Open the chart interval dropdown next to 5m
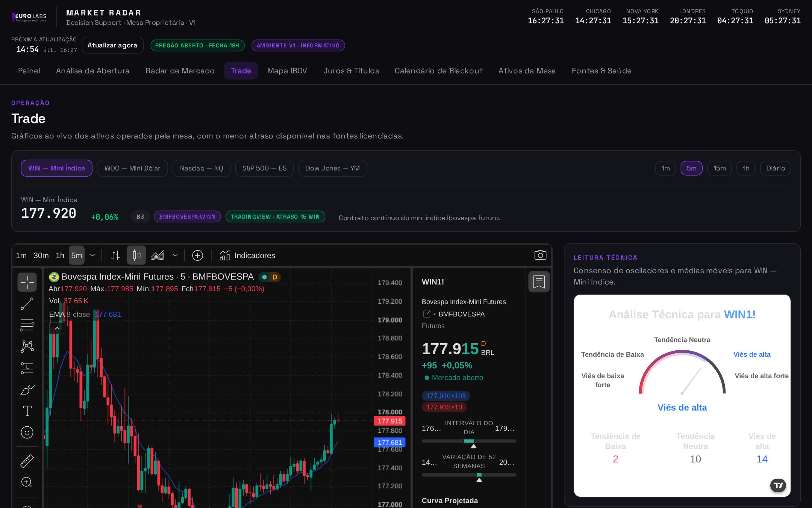 tap(92, 256)
